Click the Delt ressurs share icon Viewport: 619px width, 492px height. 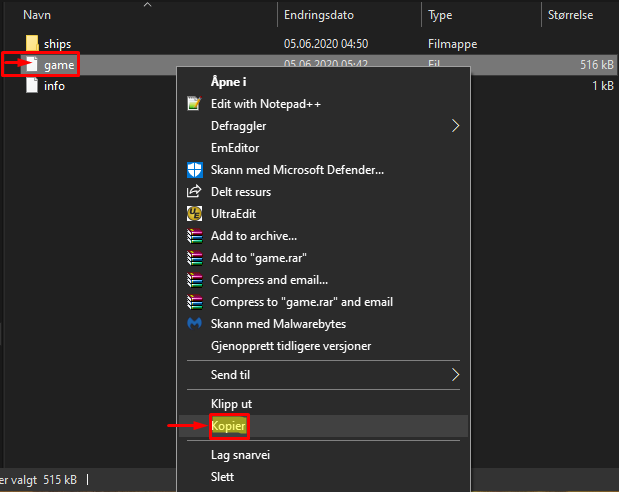coord(194,192)
